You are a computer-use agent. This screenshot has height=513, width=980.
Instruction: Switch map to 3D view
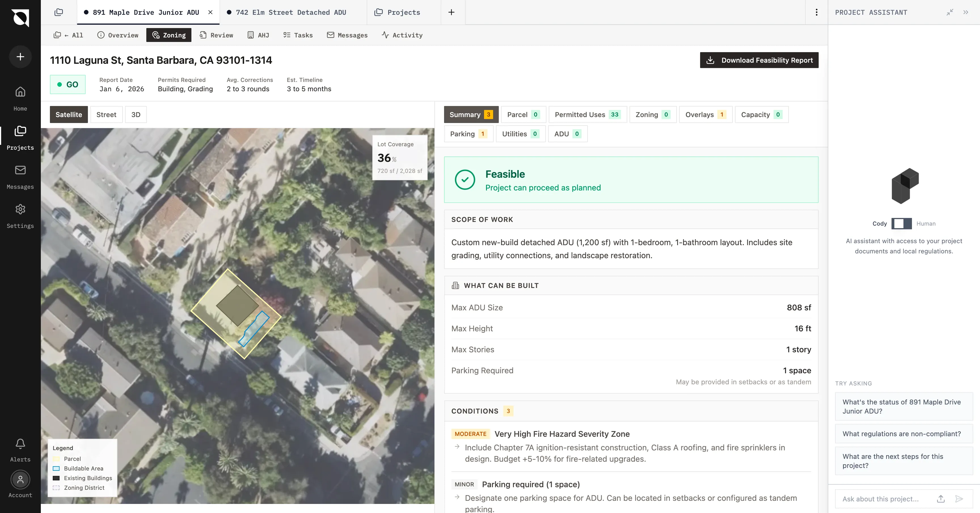click(x=136, y=115)
